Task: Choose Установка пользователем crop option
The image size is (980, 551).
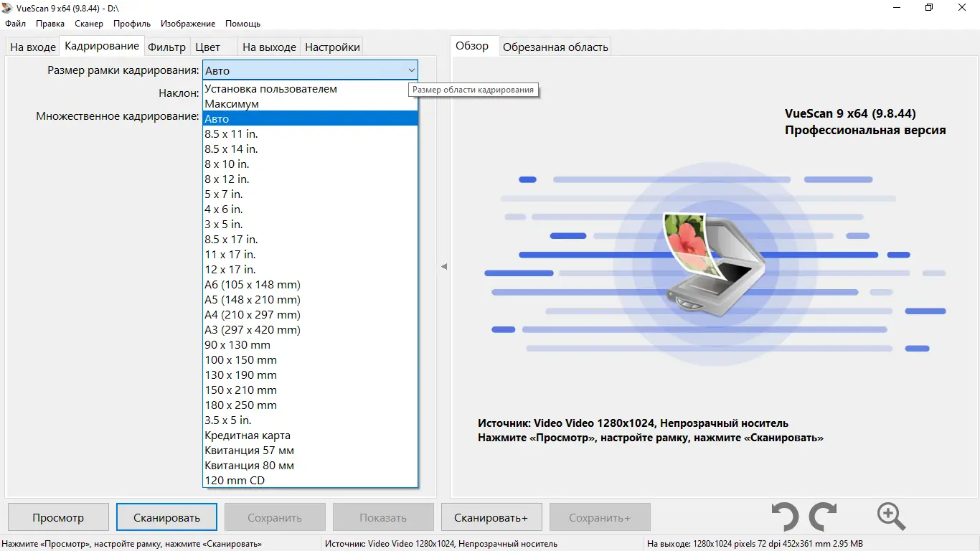Action: pyautogui.click(x=310, y=88)
